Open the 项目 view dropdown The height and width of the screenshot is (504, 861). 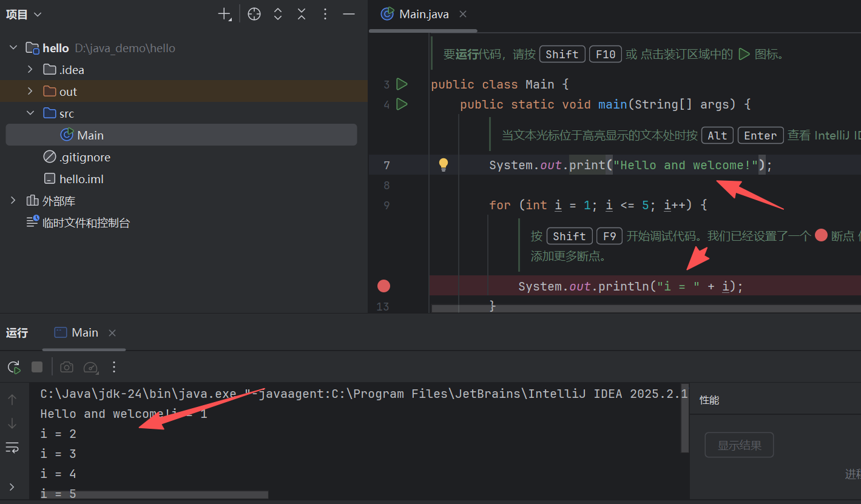coord(23,14)
